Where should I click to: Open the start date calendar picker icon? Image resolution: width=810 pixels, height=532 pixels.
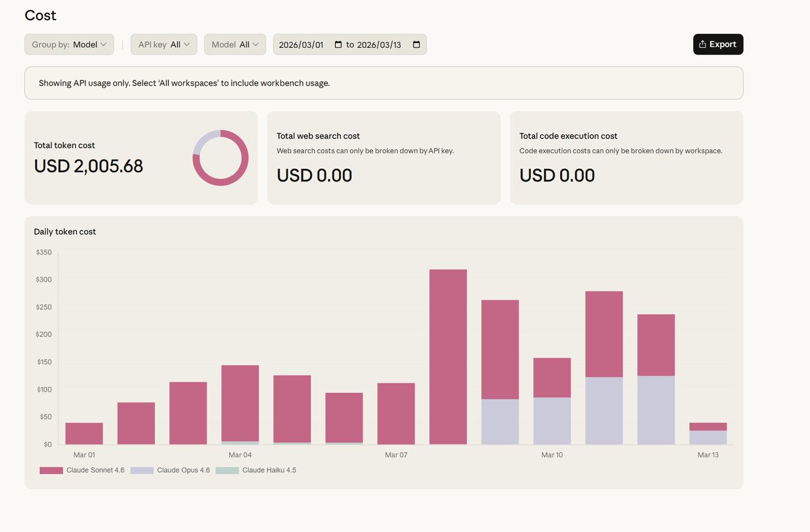point(338,45)
